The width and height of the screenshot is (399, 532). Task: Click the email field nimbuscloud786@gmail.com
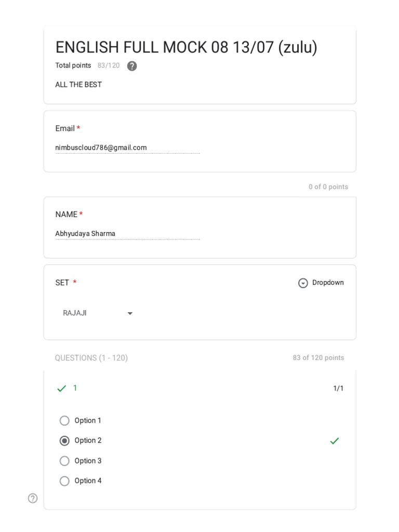click(x=128, y=148)
